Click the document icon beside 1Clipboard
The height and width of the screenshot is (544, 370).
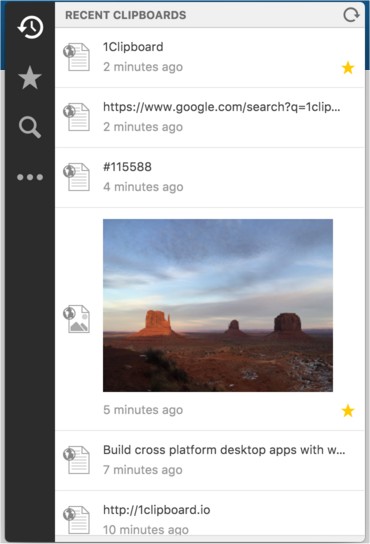tap(77, 57)
